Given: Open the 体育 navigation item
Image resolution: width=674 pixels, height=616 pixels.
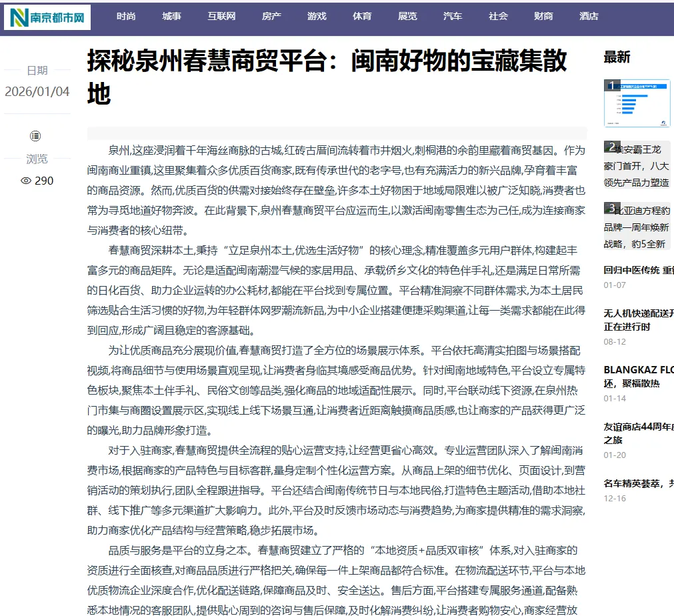Looking at the screenshot, I should pos(362,17).
